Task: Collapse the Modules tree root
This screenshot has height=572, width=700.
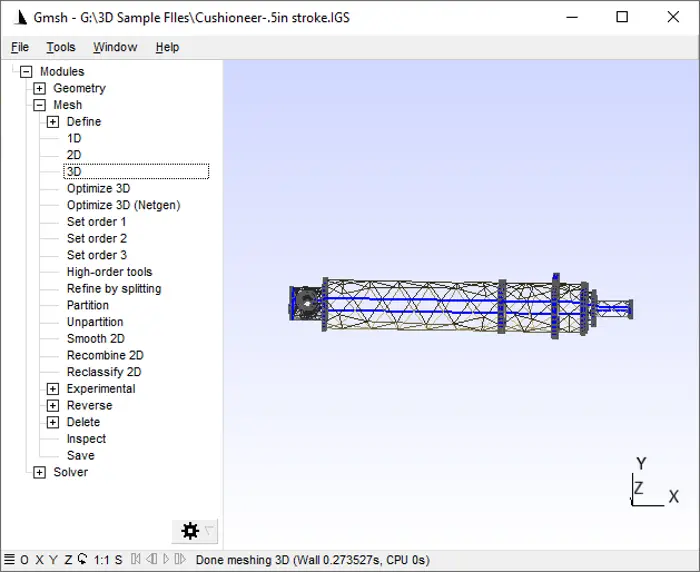Action: coord(26,71)
